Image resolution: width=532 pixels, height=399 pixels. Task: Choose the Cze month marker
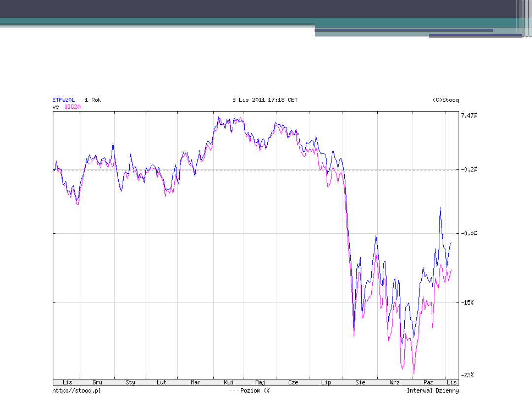coord(293,382)
